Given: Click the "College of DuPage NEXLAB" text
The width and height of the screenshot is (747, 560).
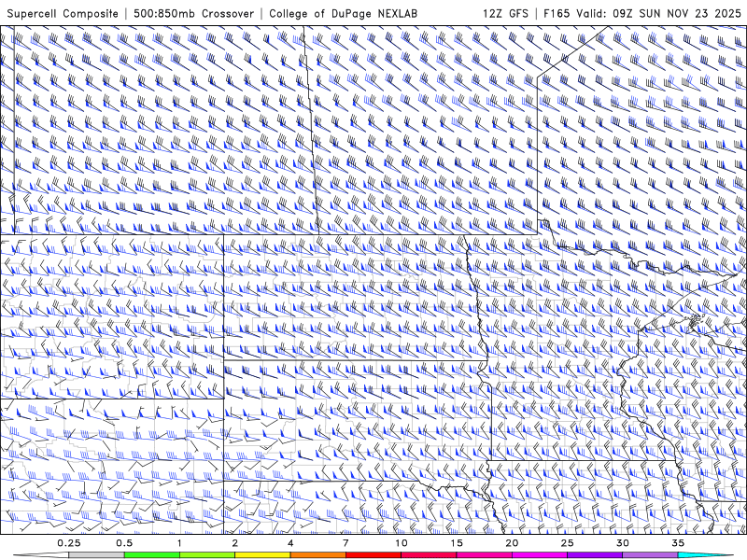Looking at the screenshot, I should 343,14.
